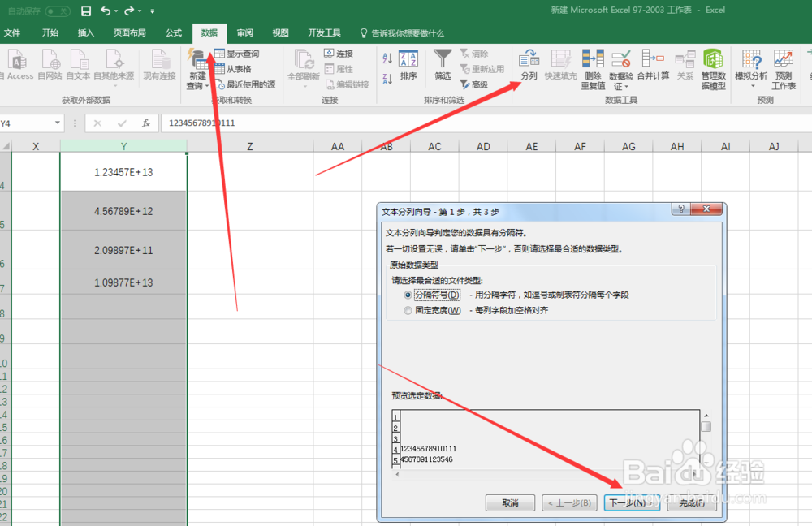Click the 全部刷新 refresh icon
812x526 pixels.
pyautogui.click(x=304, y=65)
